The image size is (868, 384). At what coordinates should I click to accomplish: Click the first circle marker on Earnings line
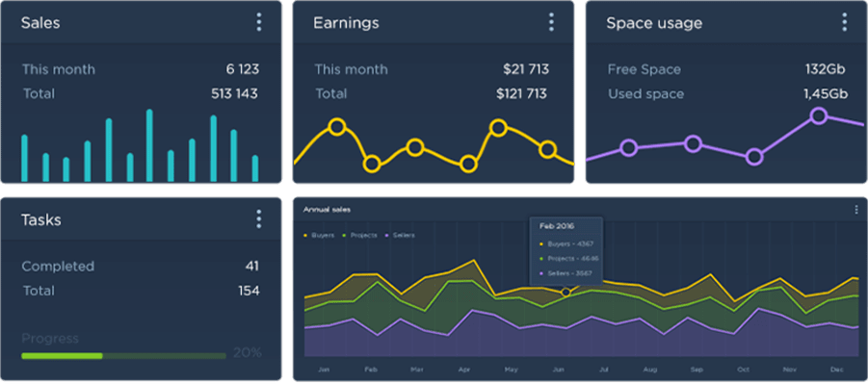pyautogui.click(x=337, y=127)
